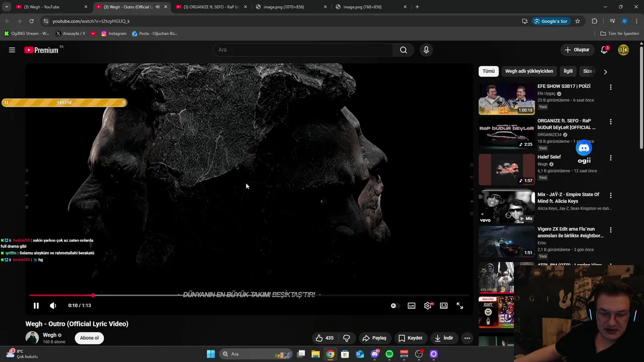Open the EFE SHOW S3B17 video thumbnail
The image size is (644, 362).
click(x=506, y=99)
